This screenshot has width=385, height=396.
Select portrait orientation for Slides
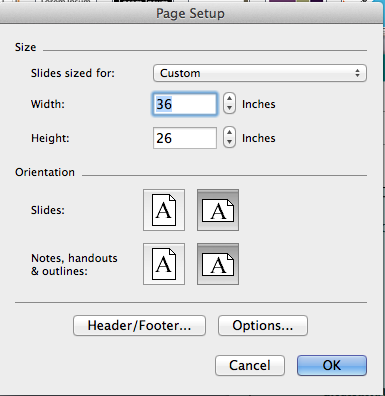tap(164, 210)
